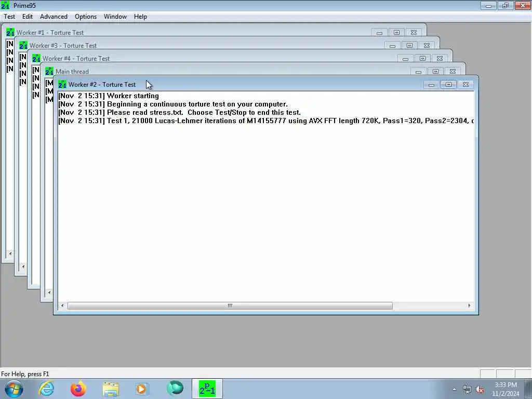Open the Window menu
This screenshot has height=399, width=532.
click(115, 17)
